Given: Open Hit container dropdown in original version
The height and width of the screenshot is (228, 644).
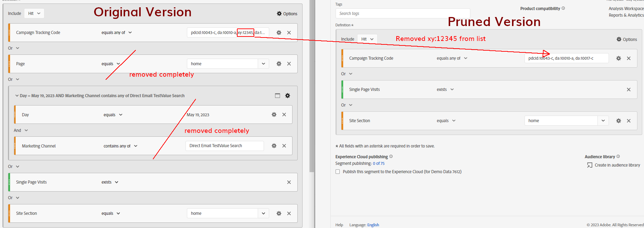Looking at the screenshot, I should pyautogui.click(x=34, y=14).
